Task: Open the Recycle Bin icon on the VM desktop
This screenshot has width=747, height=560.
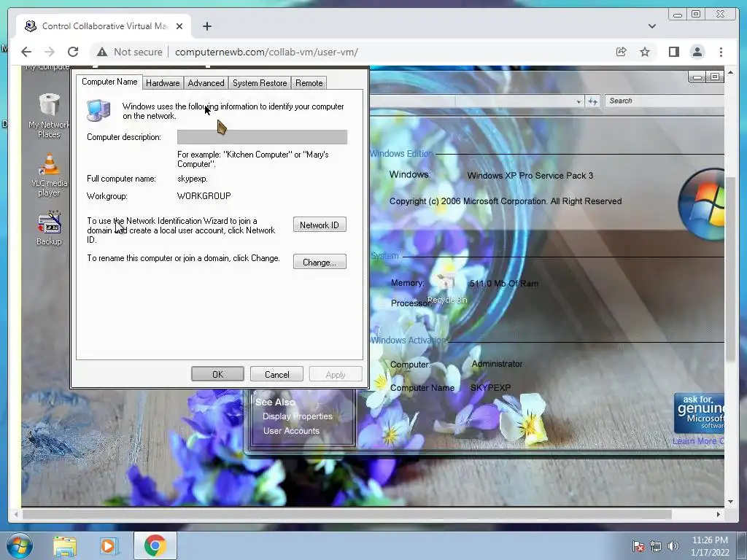Action: [447, 289]
